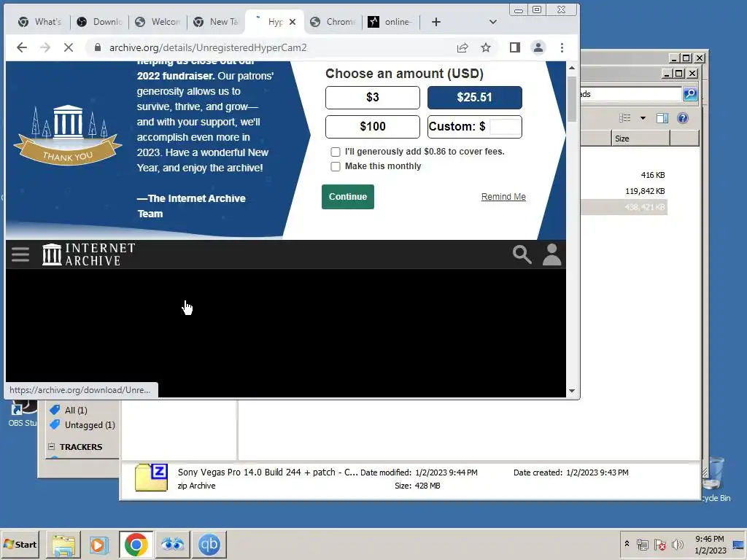Screen dimensions: 747x560
Task: Open Chrome's three-dot menu
Action: coord(562,47)
